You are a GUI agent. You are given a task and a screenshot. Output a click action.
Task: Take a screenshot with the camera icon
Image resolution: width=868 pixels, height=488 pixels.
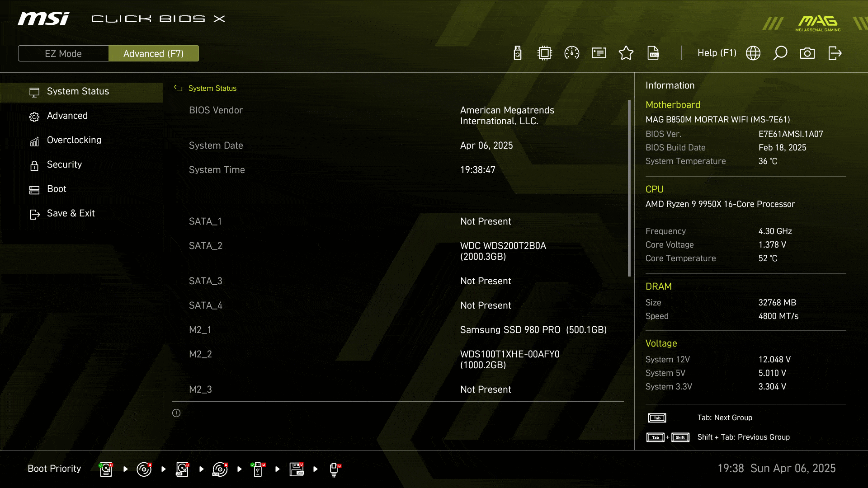(807, 53)
